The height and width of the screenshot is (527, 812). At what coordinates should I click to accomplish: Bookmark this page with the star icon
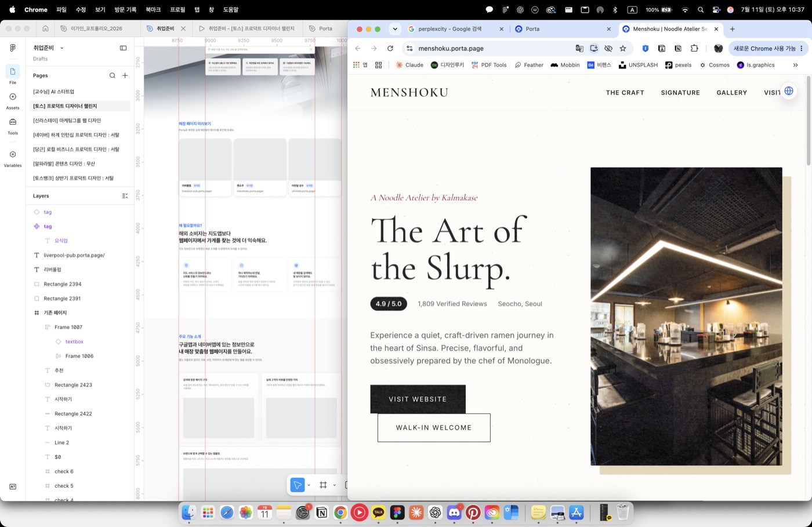pos(623,49)
